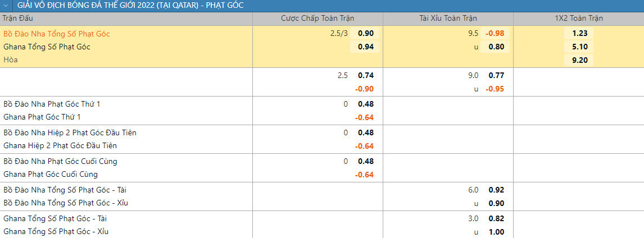The height and width of the screenshot is (238, 644).
Task: Pick Ghana 1X2 odds 5.10
Action: (x=579, y=47)
